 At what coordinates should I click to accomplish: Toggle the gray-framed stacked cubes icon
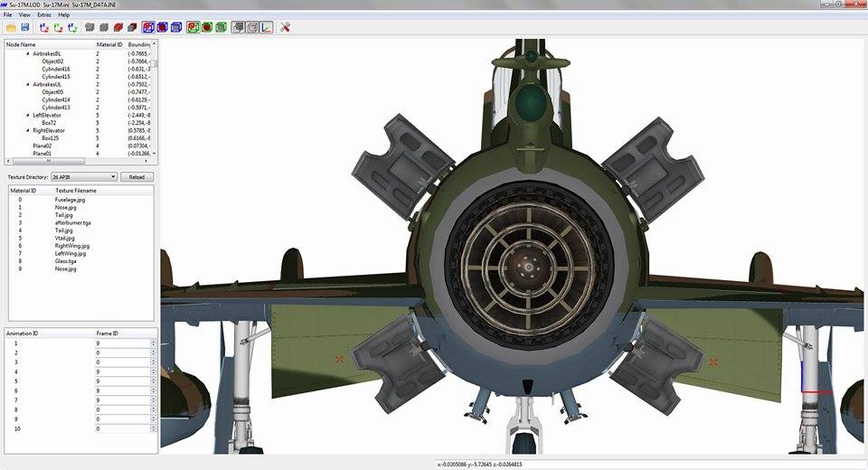tap(238, 27)
